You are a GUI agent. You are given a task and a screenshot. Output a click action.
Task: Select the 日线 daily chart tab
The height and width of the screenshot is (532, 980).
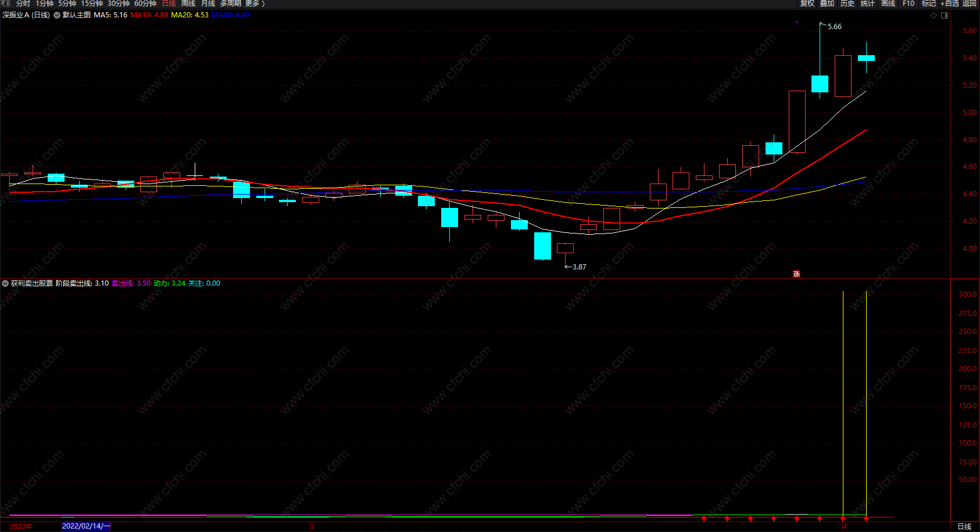[169, 3]
